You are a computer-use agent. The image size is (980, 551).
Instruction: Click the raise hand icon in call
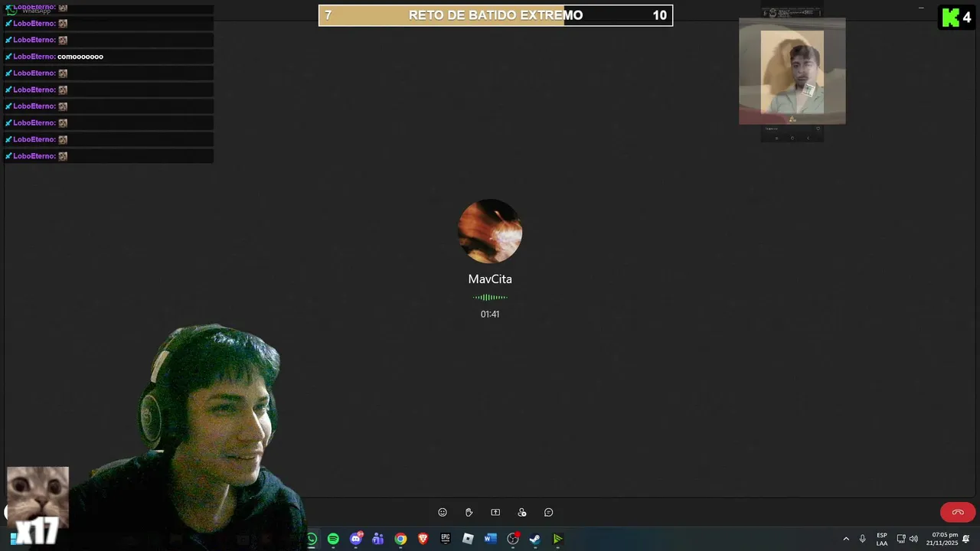(x=469, y=513)
